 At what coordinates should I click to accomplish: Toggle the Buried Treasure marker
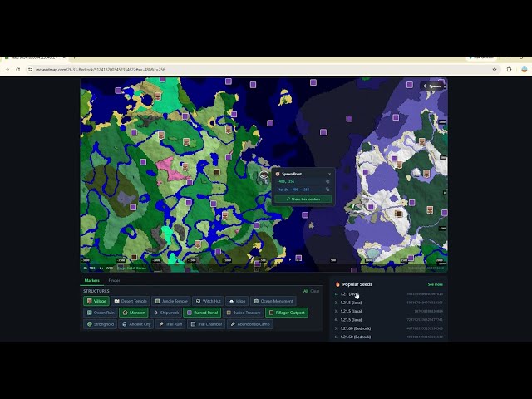click(244, 313)
